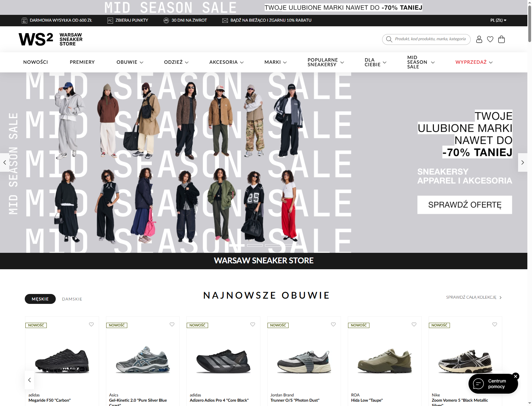Open the PREMIERY menu item
Screen dimensions: 532x406
[82, 62]
